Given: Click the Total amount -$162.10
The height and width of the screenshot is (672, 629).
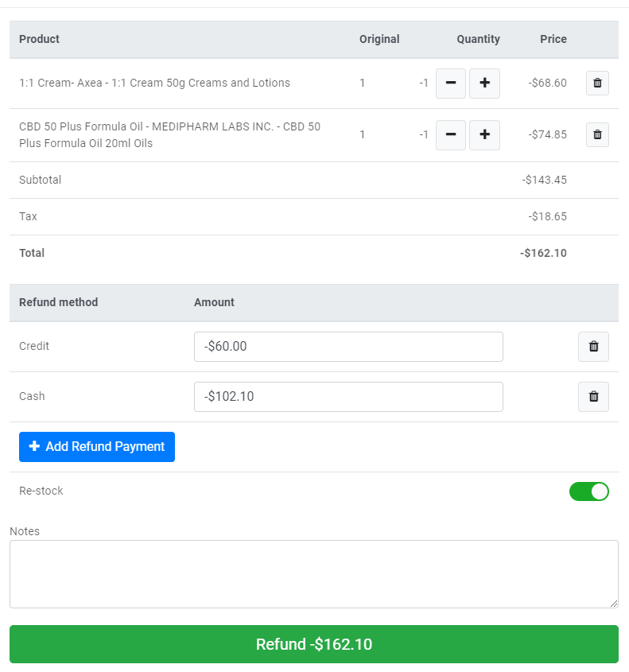Looking at the screenshot, I should point(544,253).
